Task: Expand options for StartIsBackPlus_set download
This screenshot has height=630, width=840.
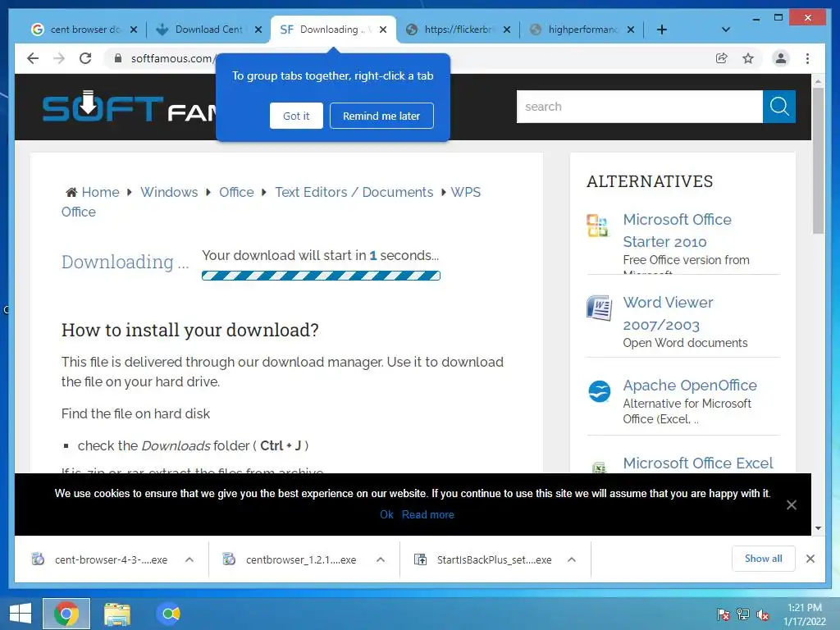Action: (572, 559)
